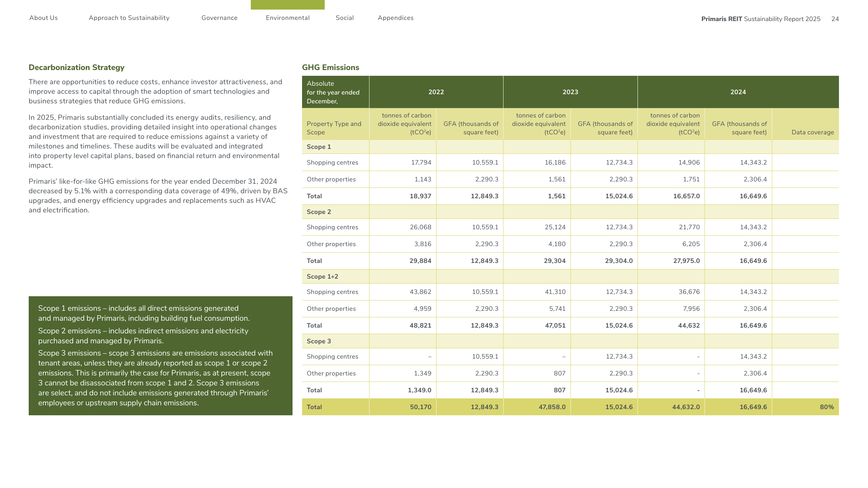Select the Scope 1 section row label
Image resolution: width=868 pixels, height=488 pixels.
[x=319, y=147]
